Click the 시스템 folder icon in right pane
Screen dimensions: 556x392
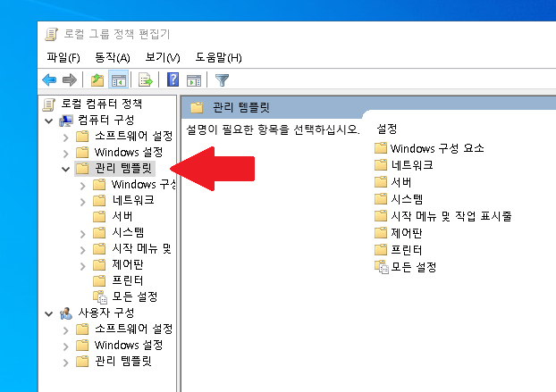(x=381, y=198)
